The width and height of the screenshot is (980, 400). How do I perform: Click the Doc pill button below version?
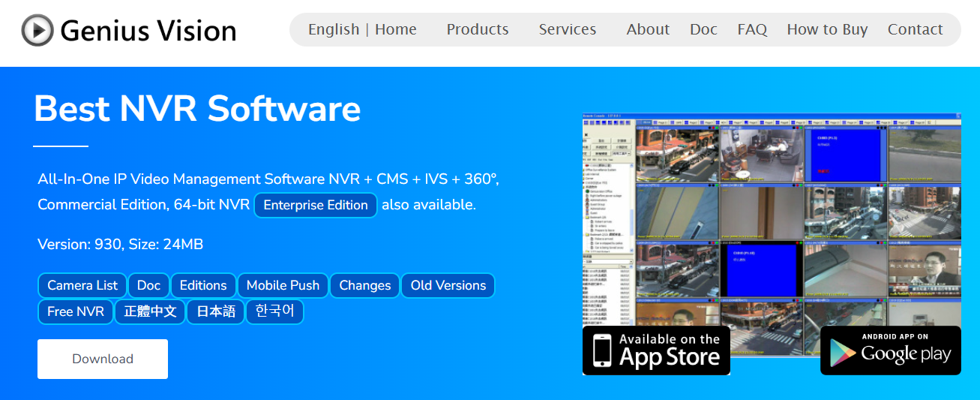[148, 285]
